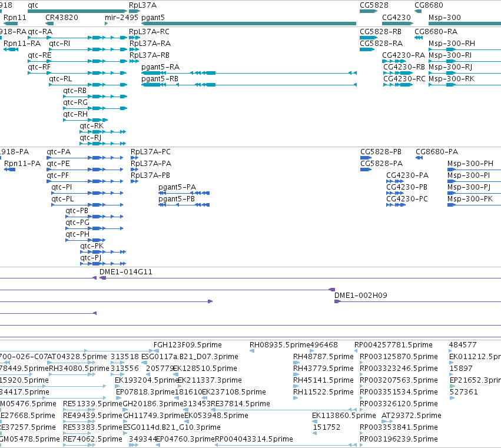Click EST EK113860.5prime

[x=315, y=422]
